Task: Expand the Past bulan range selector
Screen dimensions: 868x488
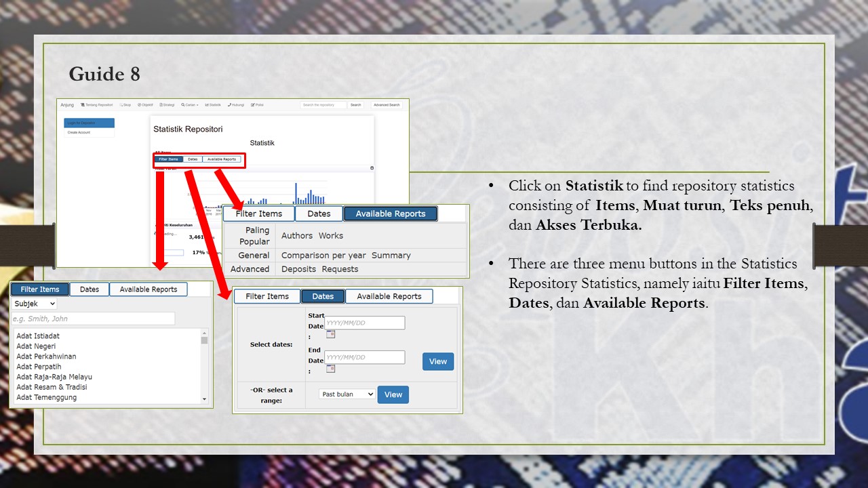Action: tap(347, 394)
